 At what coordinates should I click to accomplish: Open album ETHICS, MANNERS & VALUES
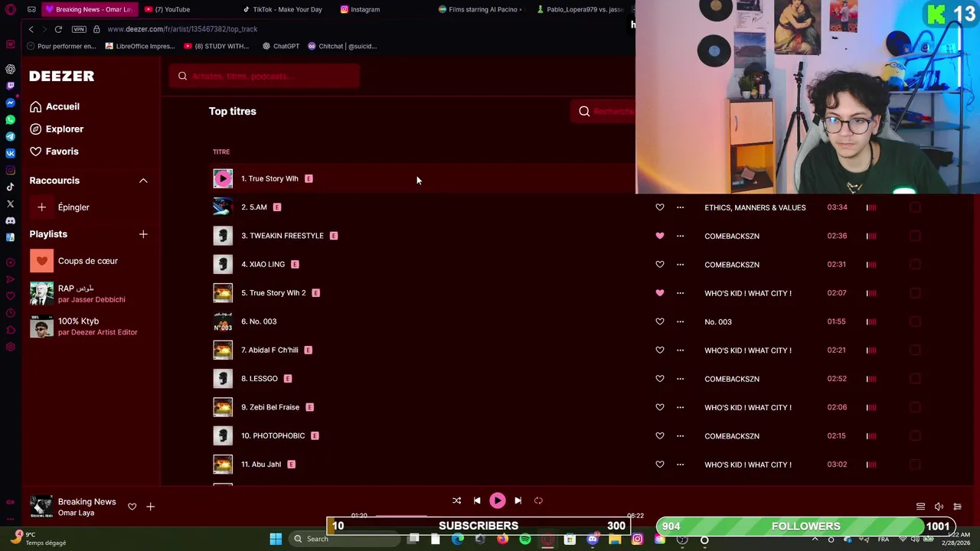click(x=755, y=207)
